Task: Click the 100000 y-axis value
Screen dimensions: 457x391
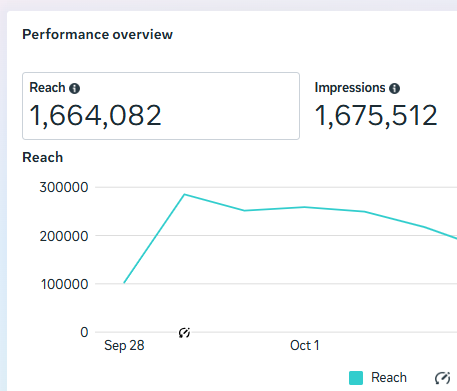Action: 64,284
